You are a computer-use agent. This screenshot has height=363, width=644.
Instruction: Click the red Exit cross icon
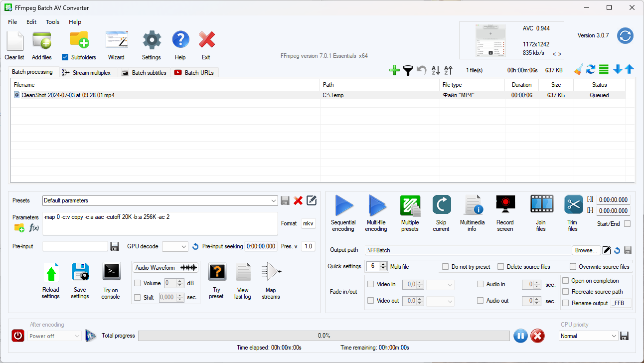tap(206, 40)
